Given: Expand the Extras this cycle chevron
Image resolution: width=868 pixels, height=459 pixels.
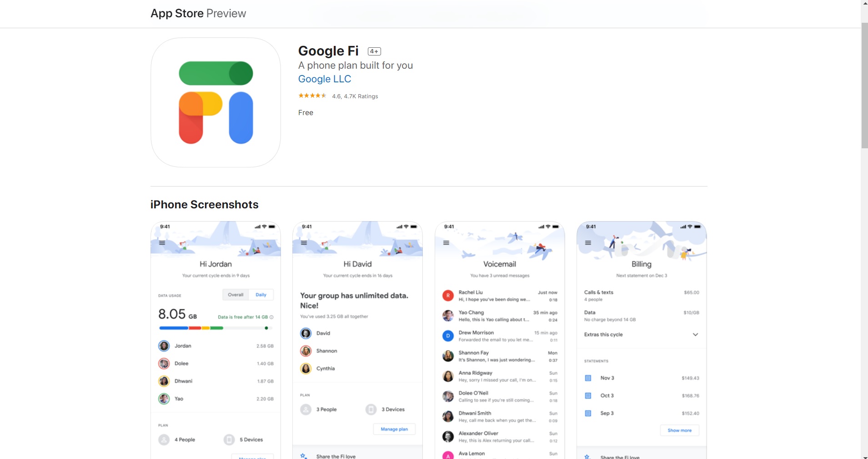Looking at the screenshot, I should (x=695, y=334).
